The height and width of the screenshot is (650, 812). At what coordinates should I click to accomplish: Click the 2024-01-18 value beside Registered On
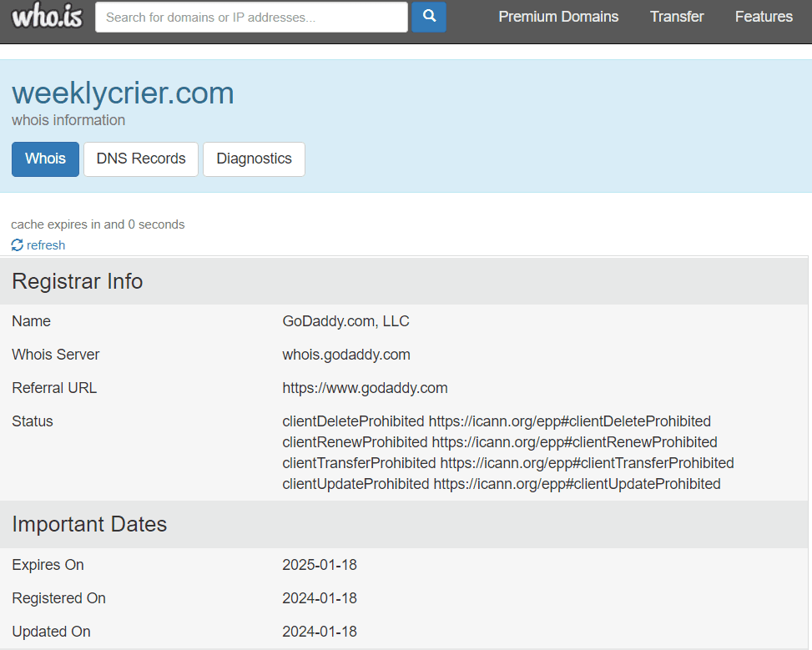[x=320, y=598]
